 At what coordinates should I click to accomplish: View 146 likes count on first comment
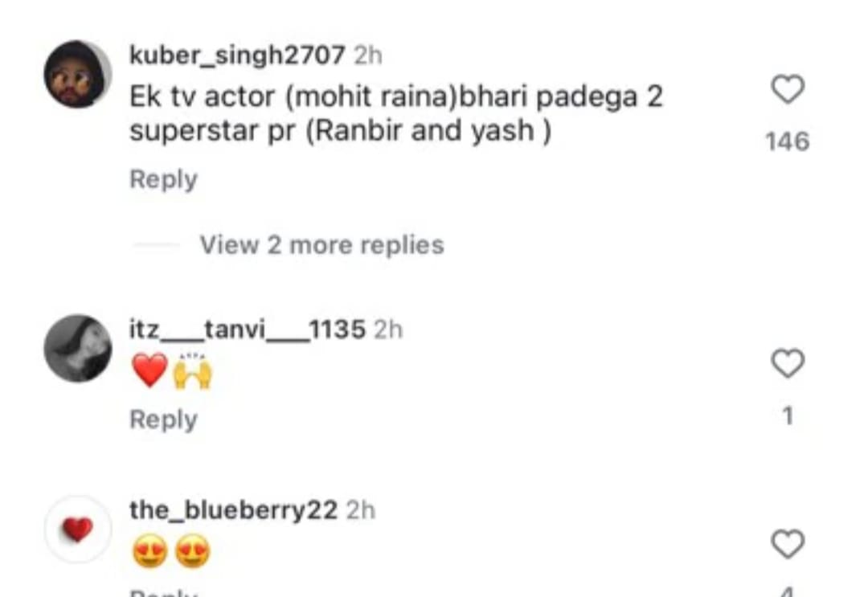click(x=788, y=141)
